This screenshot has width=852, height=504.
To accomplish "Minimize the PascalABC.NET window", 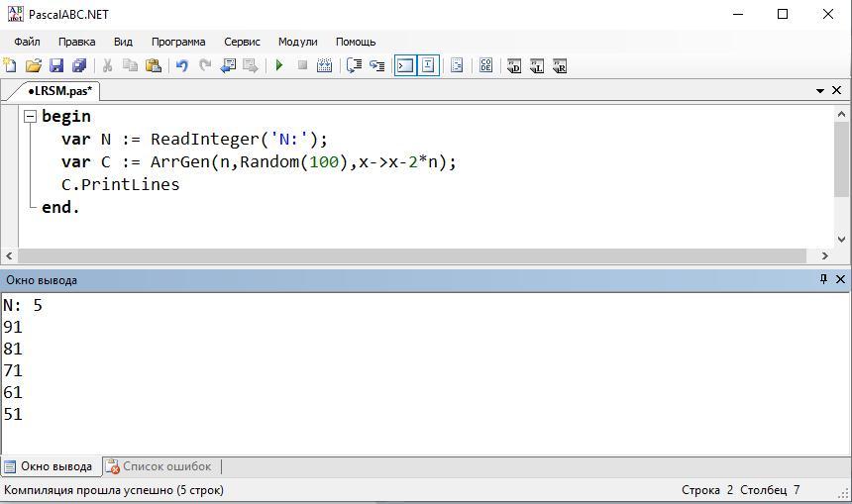I will pos(738,14).
